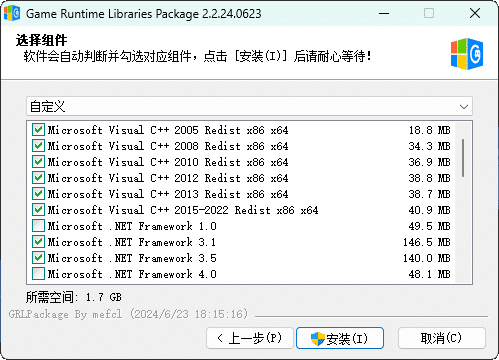Select the 34.3 MB size entry
This screenshot has width=499, height=360.
[x=429, y=146]
